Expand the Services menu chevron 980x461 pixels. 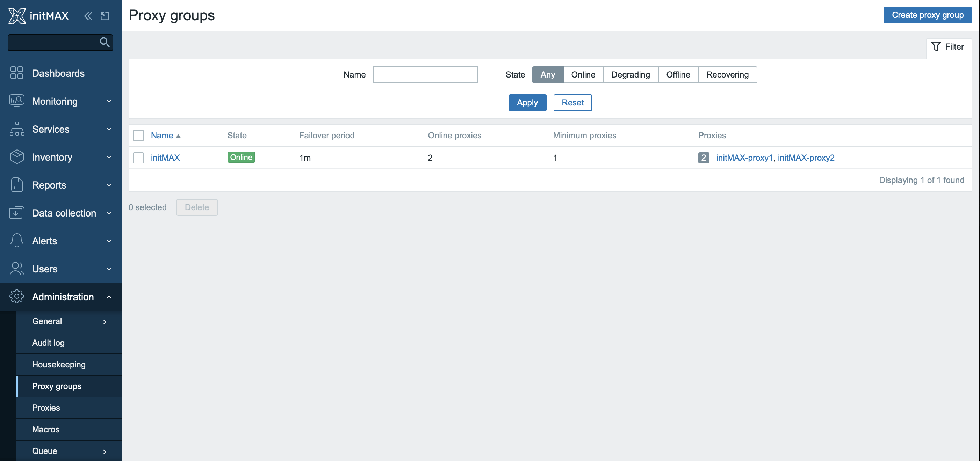109,129
